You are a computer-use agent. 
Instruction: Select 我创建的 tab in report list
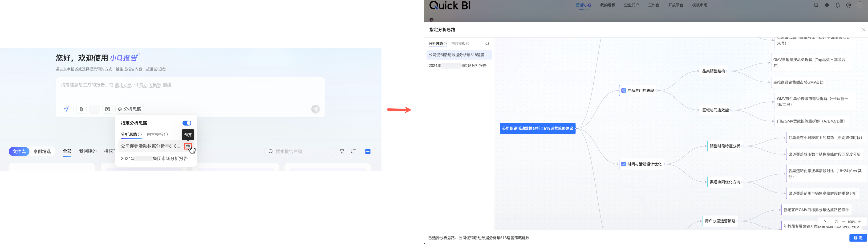click(88, 151)
